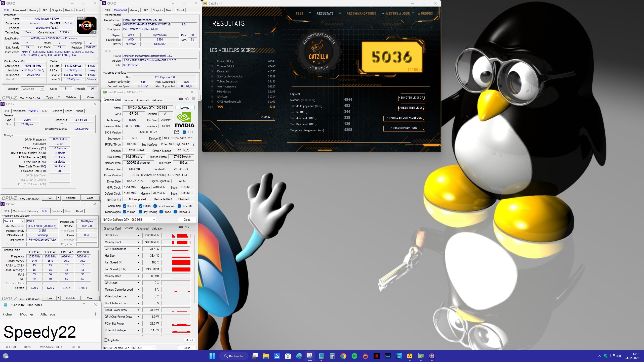Open the Windows Start menu

pyautogui.click(x=212, y=356)
